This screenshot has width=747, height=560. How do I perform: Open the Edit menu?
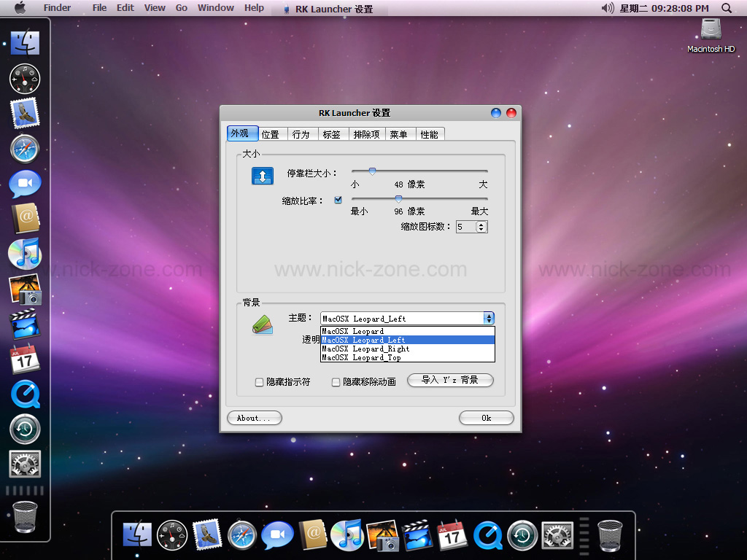[x=125, y=8]
